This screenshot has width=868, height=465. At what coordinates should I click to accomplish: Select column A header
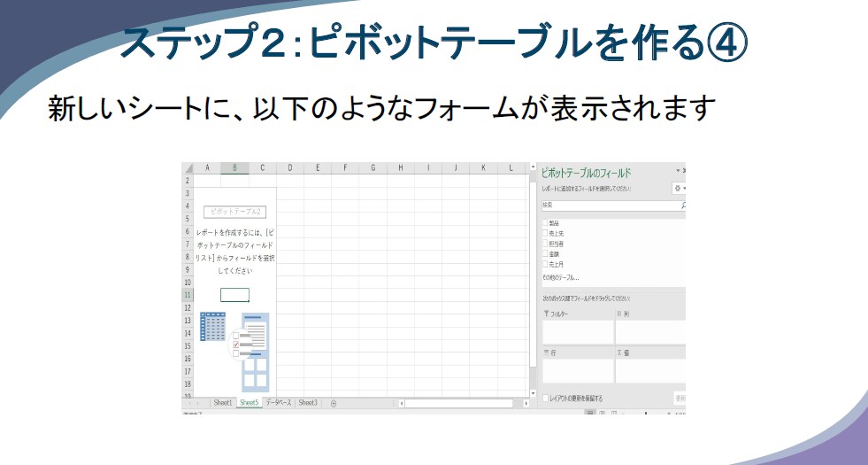207,168
